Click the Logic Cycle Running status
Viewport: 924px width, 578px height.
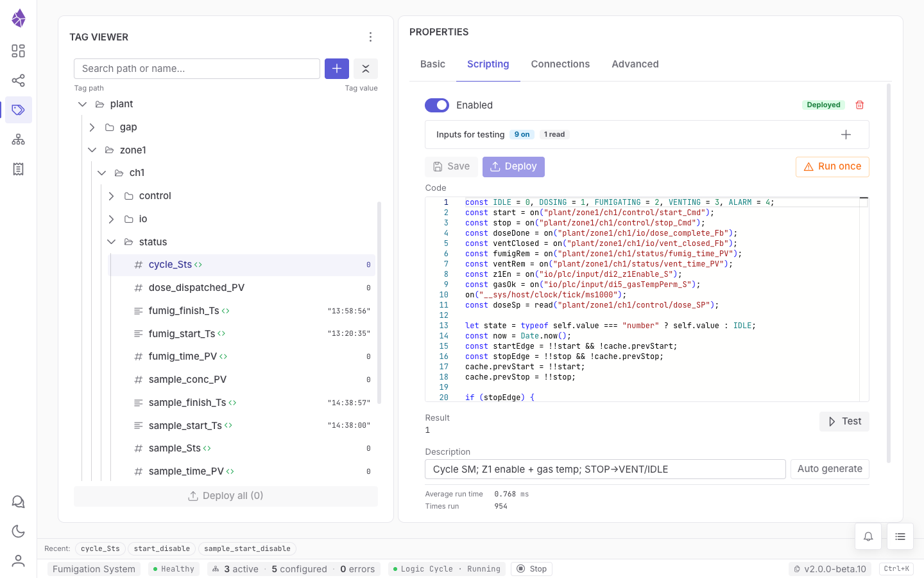(447, 569)
